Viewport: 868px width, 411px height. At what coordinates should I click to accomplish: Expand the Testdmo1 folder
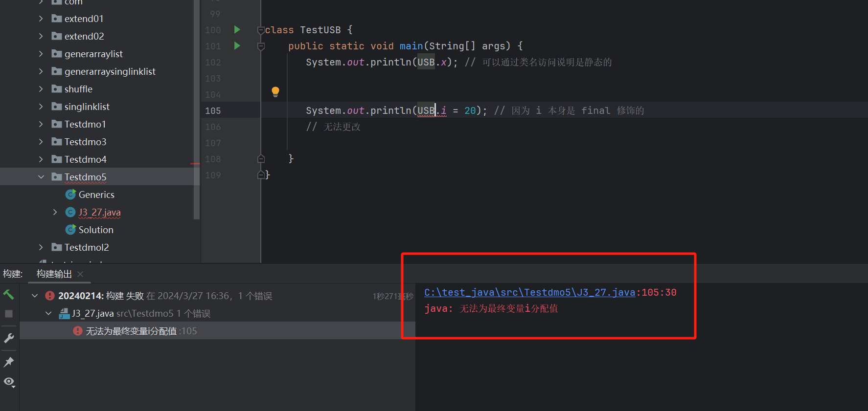pos(41,124)
